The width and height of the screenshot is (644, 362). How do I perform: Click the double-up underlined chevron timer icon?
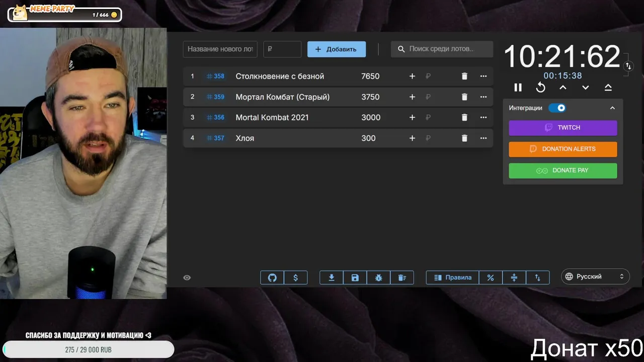[x=608, y=87]
